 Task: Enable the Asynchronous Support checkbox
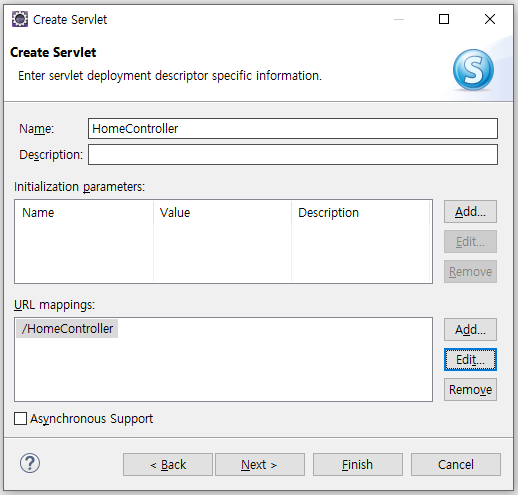[x=20, y=419]
